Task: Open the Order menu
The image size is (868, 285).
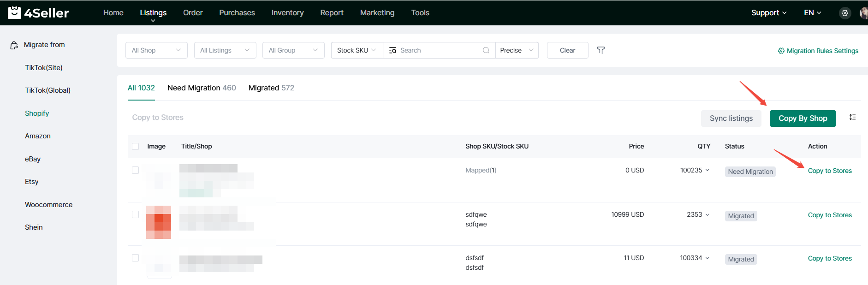Action: pyautogui.click(x=193, y=13)
